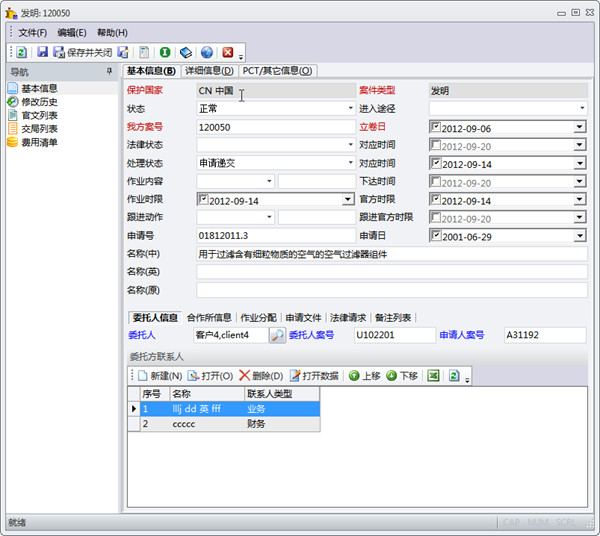The height and width of the screenshot is (536, 600).
Task: Click the blue floppy save icon
Action: [42, 52]
